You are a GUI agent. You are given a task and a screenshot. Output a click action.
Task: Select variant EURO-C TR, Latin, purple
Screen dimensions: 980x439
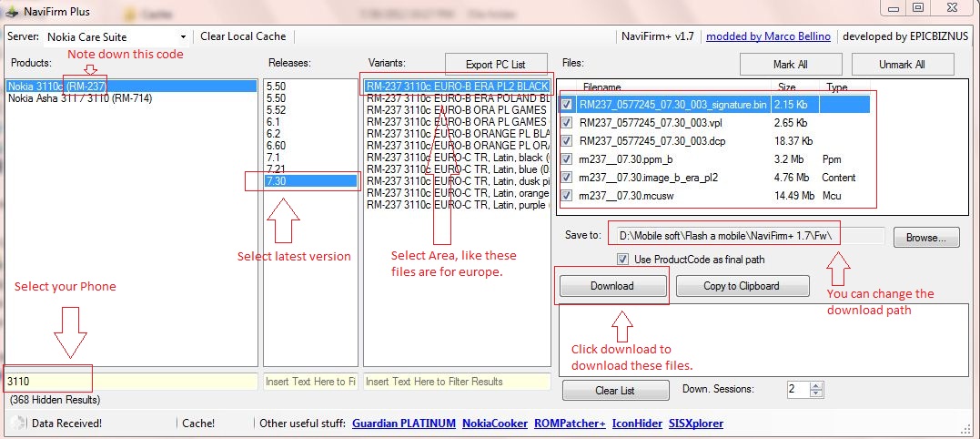[458, 205]
